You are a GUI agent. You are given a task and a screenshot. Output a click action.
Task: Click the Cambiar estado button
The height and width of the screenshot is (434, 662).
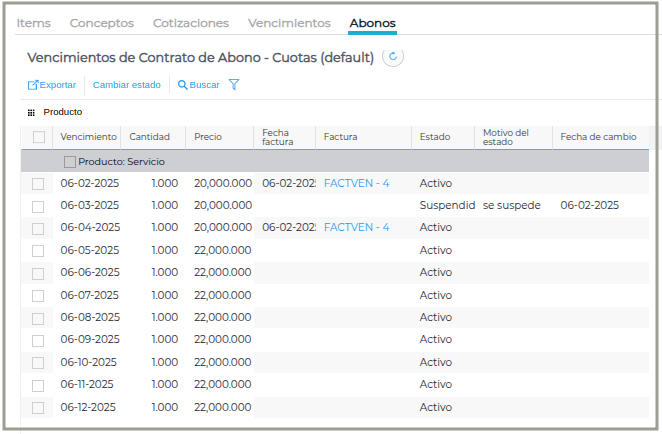127,85
